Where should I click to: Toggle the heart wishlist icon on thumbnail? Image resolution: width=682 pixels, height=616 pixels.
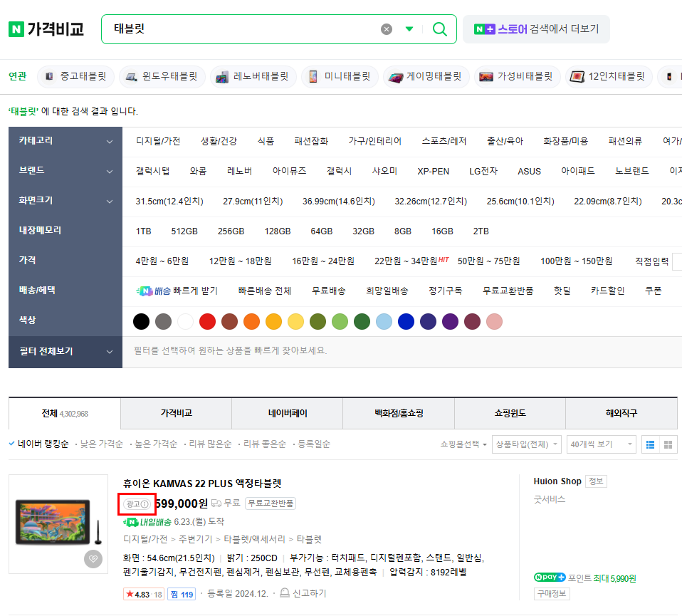[x=93, y=559]
